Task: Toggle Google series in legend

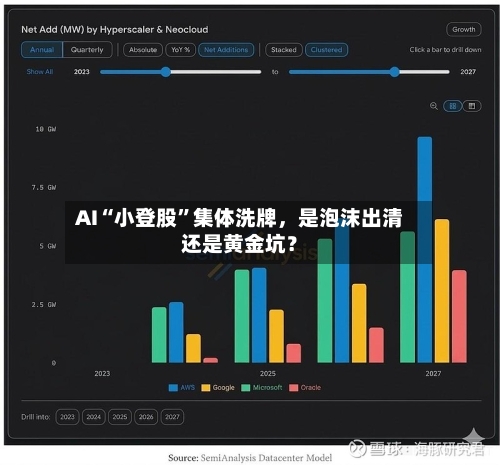Action: (218, 388)
